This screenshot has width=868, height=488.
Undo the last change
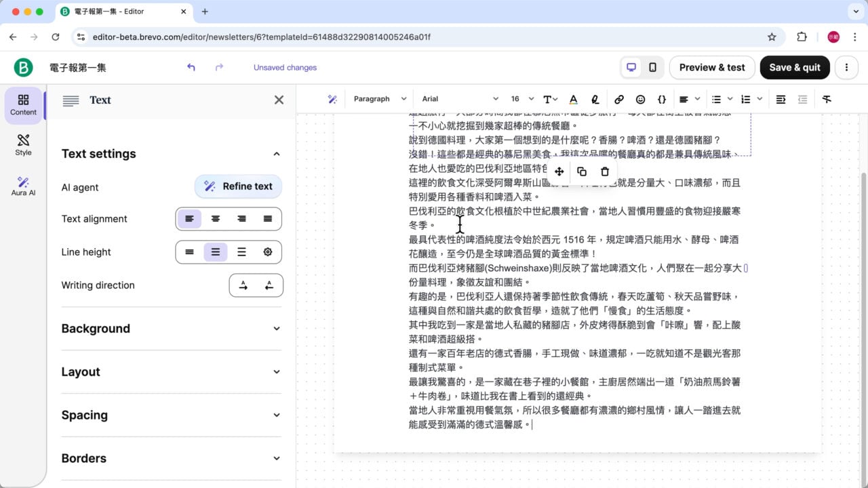pos(191,67)
